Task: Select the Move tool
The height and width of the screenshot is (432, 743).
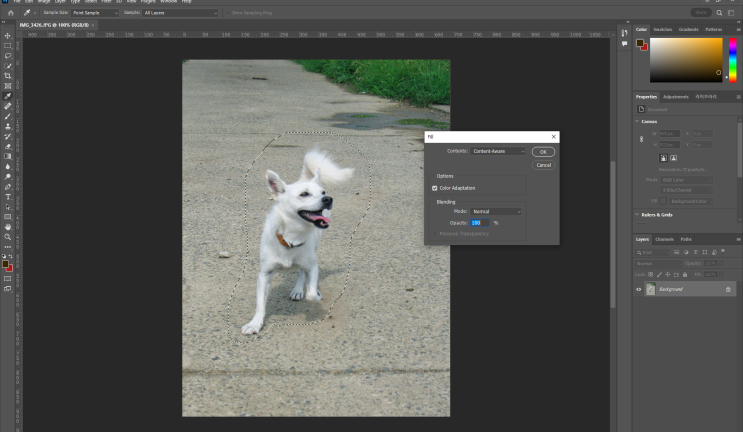Action: (x=8, y=36)
